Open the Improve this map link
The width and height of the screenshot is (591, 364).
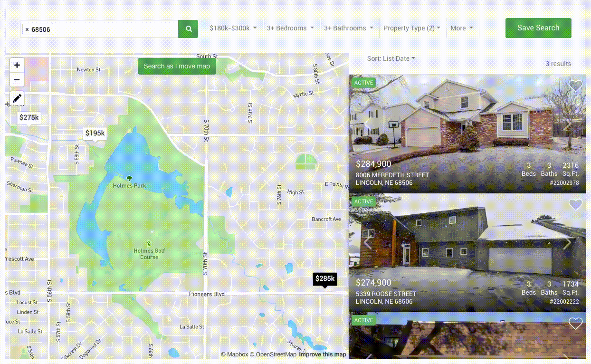pyautogui.click(x=323, y=354)
